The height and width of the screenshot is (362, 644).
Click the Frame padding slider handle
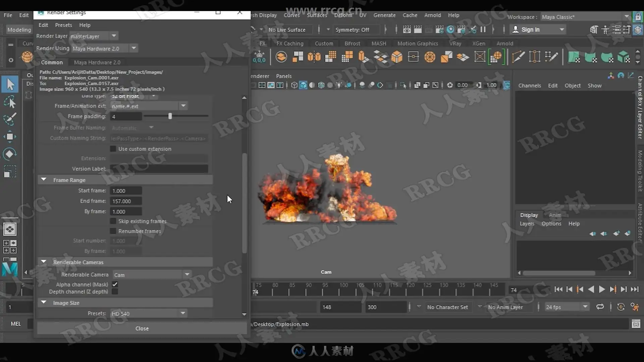[170, 116]
